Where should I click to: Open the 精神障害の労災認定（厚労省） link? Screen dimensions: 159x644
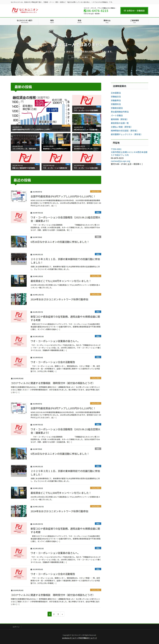(124, 131)
